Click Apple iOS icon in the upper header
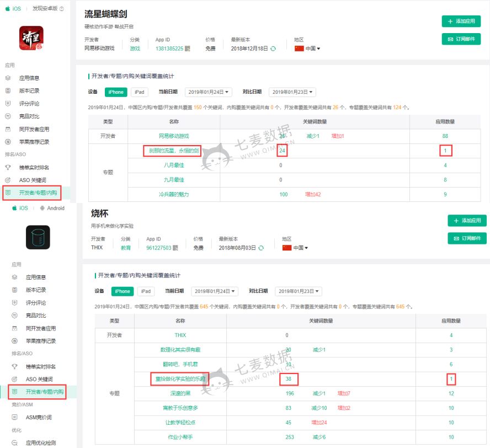The width and height of the screenshot is (490, 448). (8, 8)
